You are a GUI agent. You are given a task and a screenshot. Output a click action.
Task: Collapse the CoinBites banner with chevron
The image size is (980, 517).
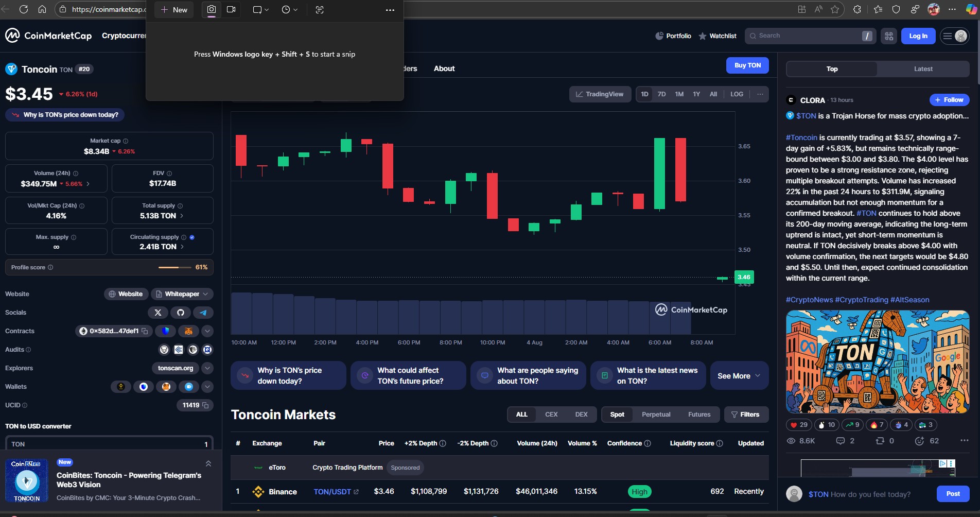208,463
